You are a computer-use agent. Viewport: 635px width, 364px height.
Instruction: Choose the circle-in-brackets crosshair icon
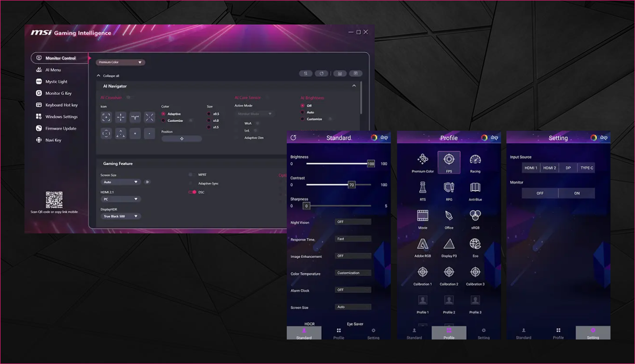pos(106,133)
